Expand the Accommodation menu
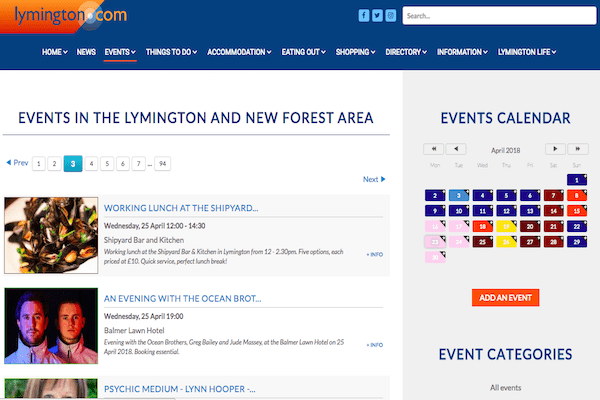 click(x=239, y=52)
